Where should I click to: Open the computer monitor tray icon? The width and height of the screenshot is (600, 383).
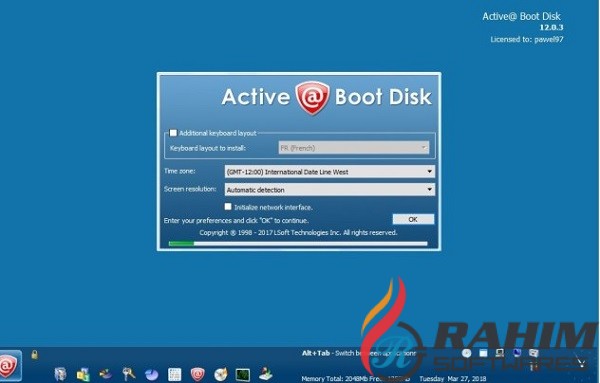coord(499,353)
